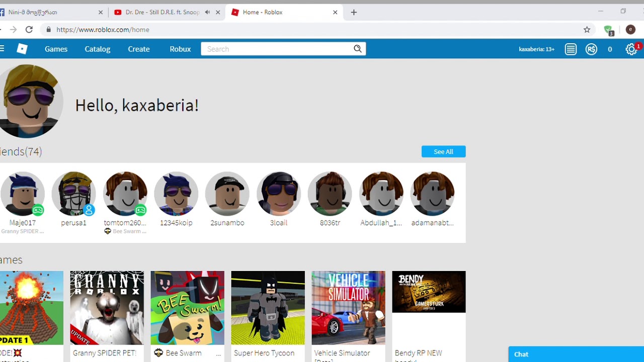Viewport: 644px width, 362px height.
Task: Open 8036tr's friend avatar
Action: coord(330,194)
